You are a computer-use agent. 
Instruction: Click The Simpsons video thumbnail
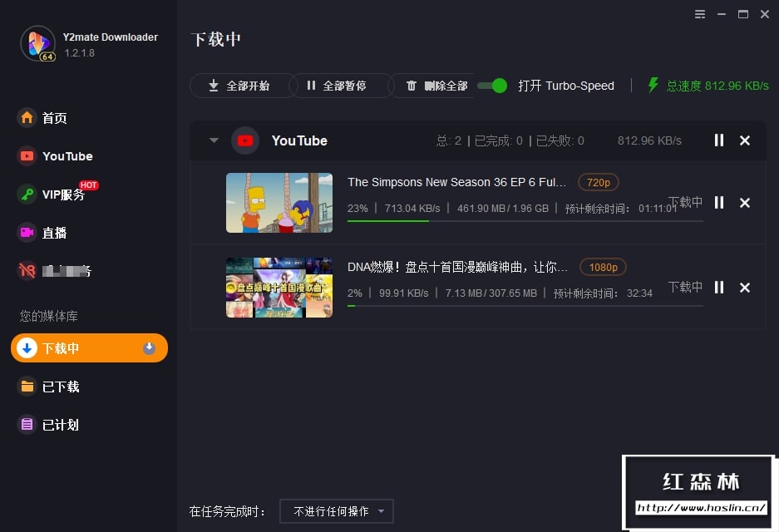coord(279,203)
